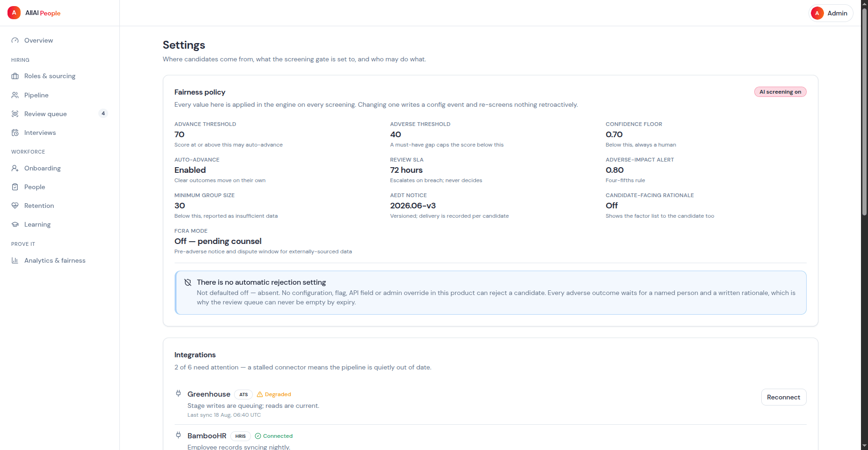The height and width of the screenshot is (450, 868).
Task: Navigate to Interviews
Action: coord(60,133)
